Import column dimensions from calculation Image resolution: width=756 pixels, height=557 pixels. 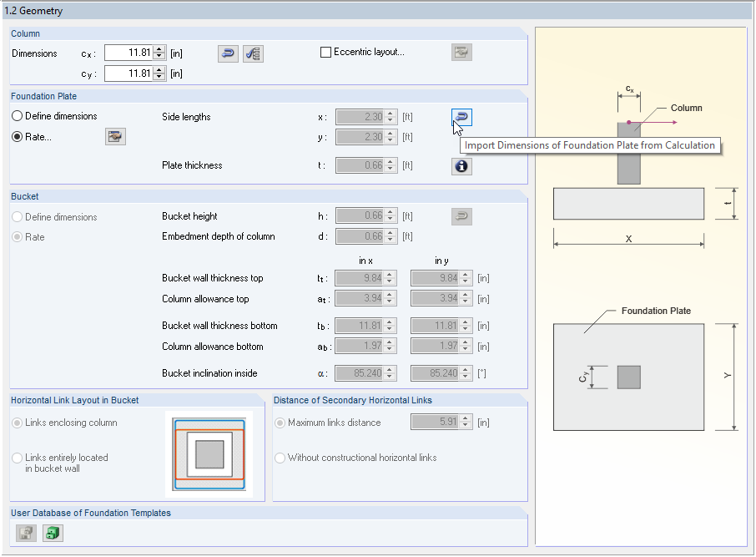click(227, 53)
